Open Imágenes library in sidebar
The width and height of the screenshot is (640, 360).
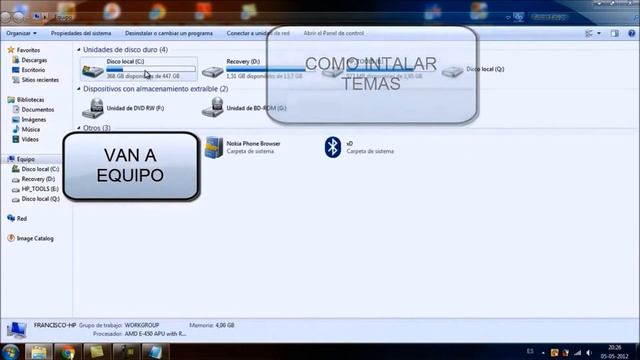tap(33, 120)
